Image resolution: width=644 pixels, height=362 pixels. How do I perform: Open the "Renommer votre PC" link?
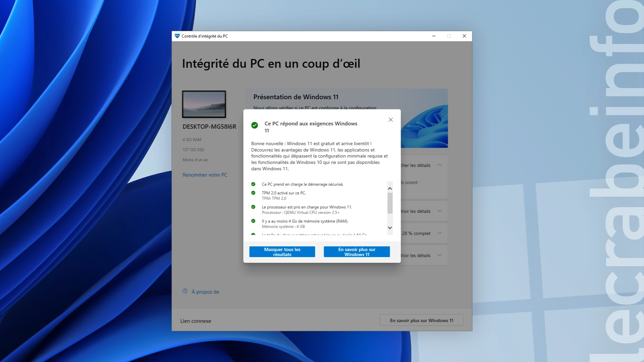coord(205,175)
